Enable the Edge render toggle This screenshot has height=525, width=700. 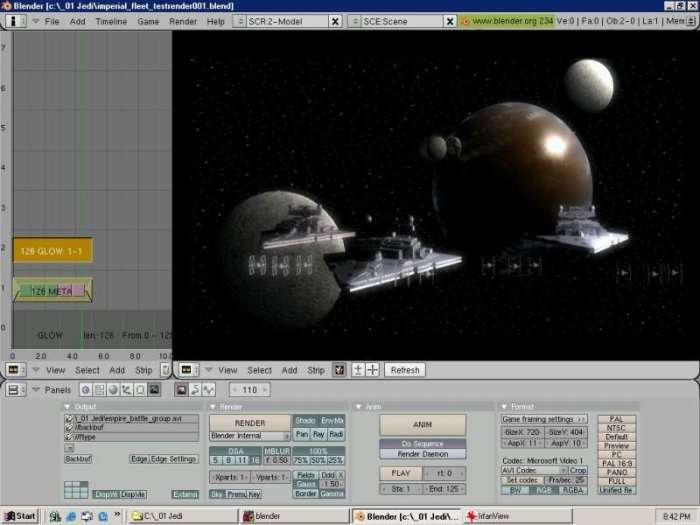tap(139, 459)
